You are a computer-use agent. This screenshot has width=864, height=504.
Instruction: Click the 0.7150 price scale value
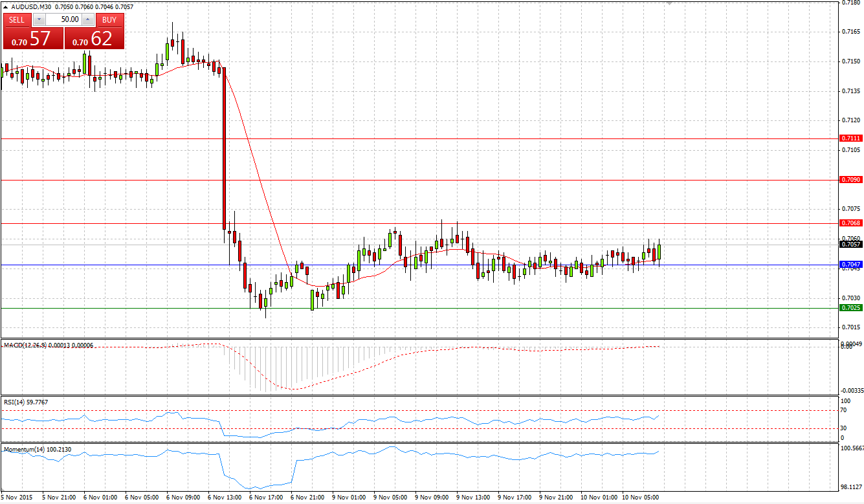coord(850,61)
